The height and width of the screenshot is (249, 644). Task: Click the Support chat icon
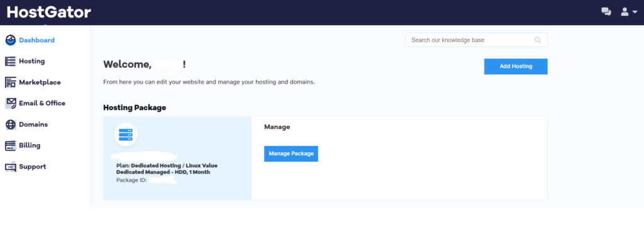pos(10,167)
